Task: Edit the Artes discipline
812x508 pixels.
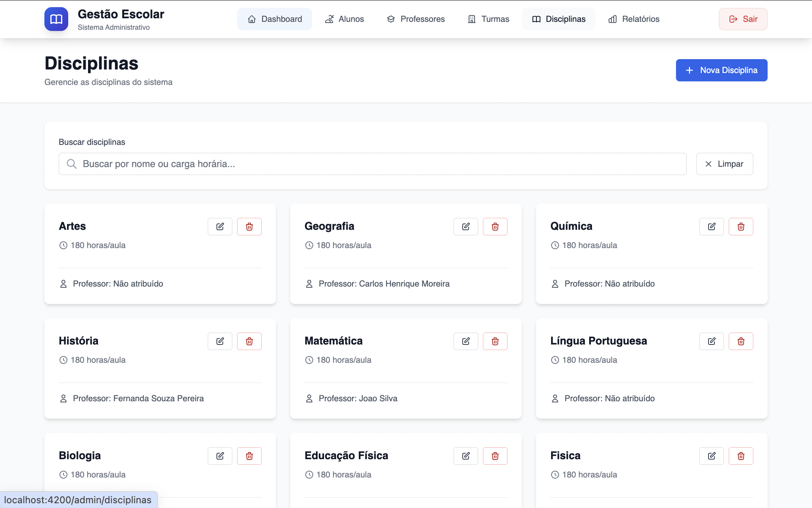Action: tap(220, 227)
